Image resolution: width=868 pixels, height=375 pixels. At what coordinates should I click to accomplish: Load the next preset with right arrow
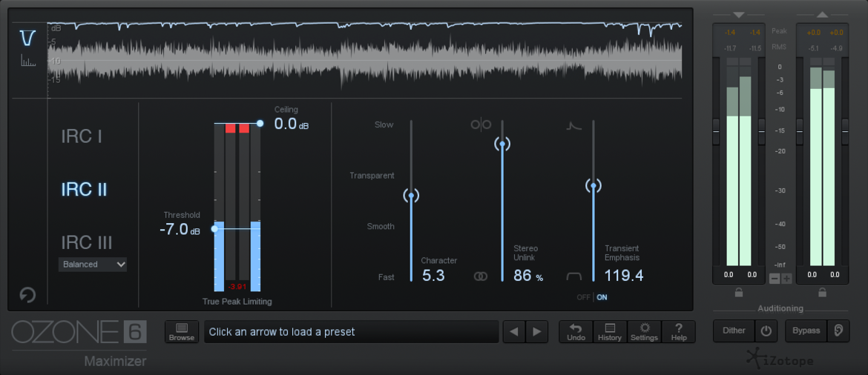tap(536, 332)
